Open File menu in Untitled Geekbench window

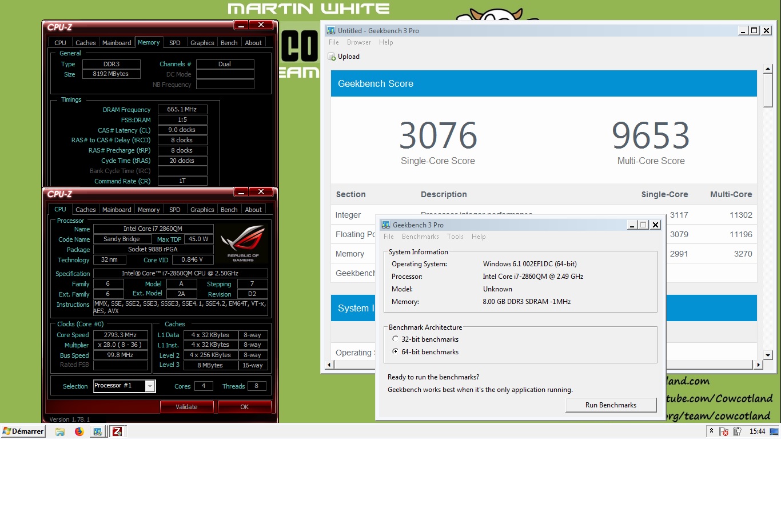334,42
